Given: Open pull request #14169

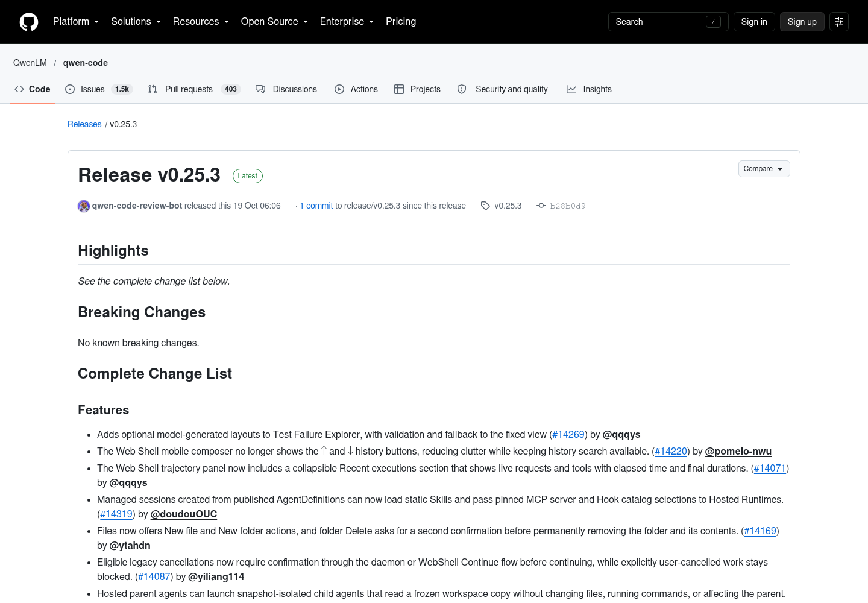Looking at the screenshot, I should (760, 531).
